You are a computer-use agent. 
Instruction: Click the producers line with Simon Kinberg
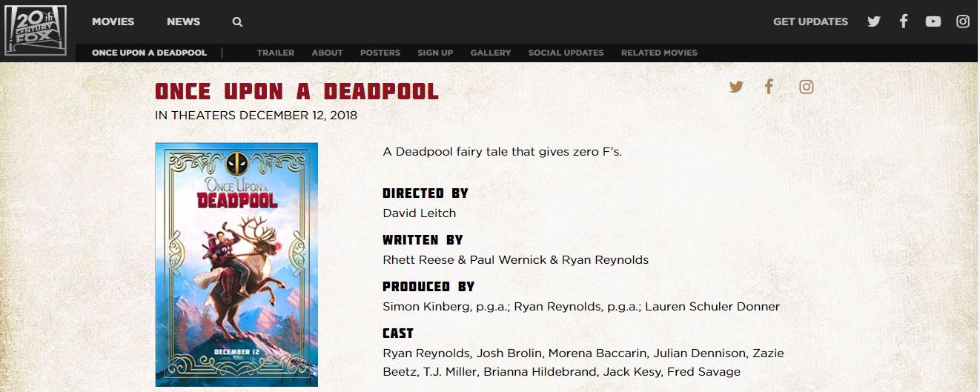(x=581, y=306)
